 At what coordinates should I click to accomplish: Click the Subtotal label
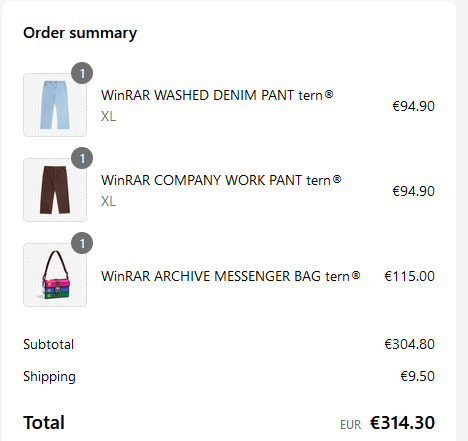(48, 344)
